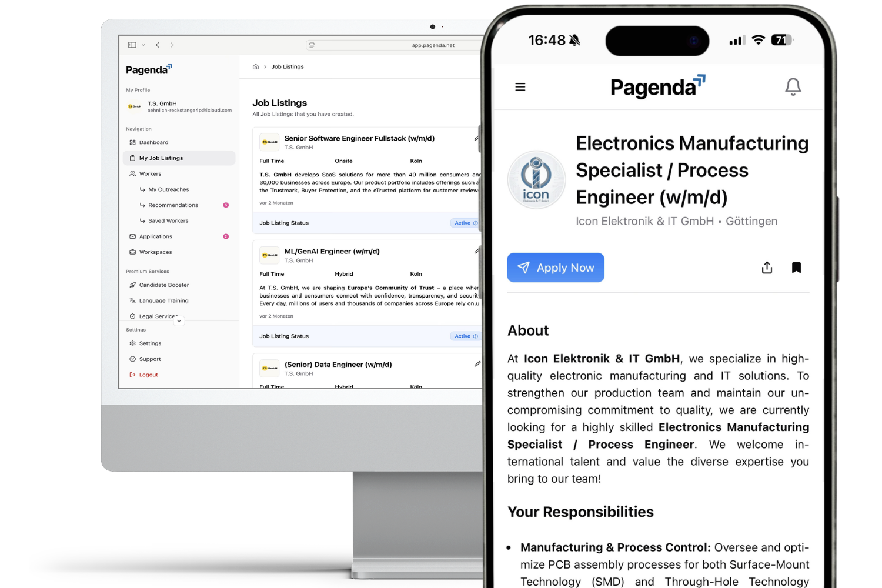Click the phone battery indicator
Viewport: 882px width, 588px height.
point(782,40)
